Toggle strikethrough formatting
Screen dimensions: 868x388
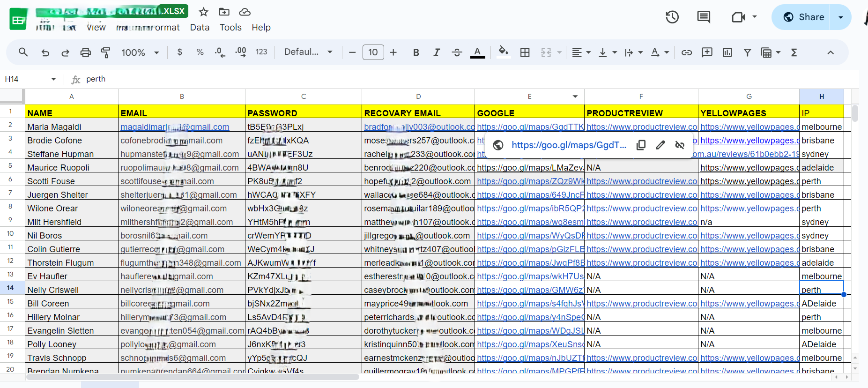(457, 52)
